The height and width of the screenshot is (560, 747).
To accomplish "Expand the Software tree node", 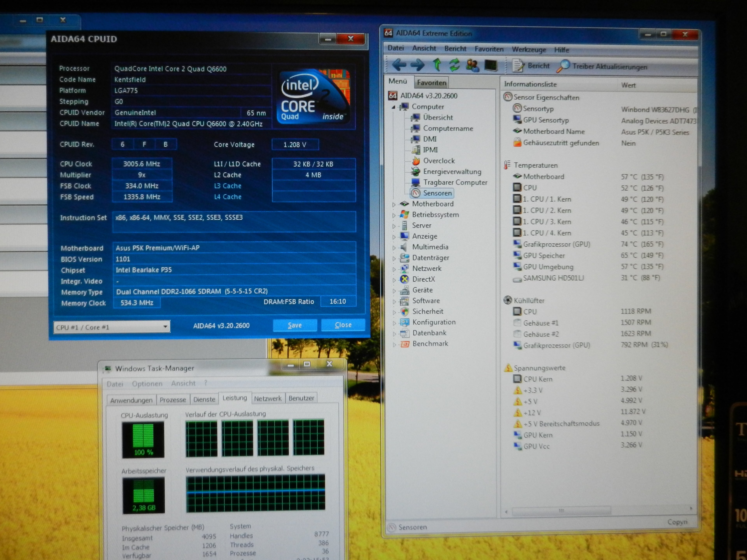I will [x=395, y=301].
